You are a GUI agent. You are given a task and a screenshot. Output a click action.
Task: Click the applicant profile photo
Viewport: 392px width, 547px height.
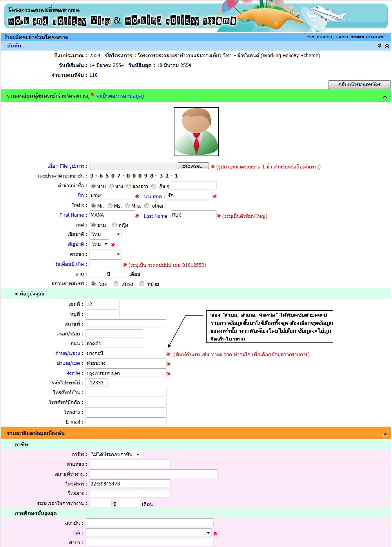[x=196, y=132]
